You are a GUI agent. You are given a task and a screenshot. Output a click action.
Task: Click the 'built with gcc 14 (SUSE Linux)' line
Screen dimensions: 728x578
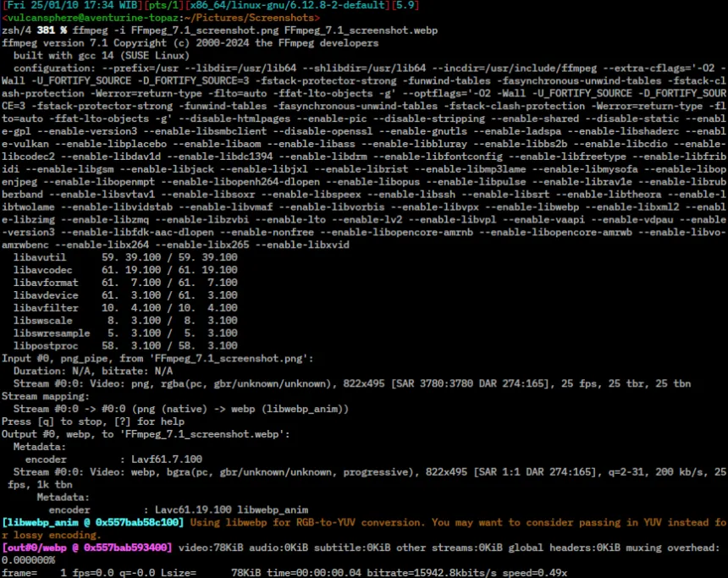[x=108, y=53]
